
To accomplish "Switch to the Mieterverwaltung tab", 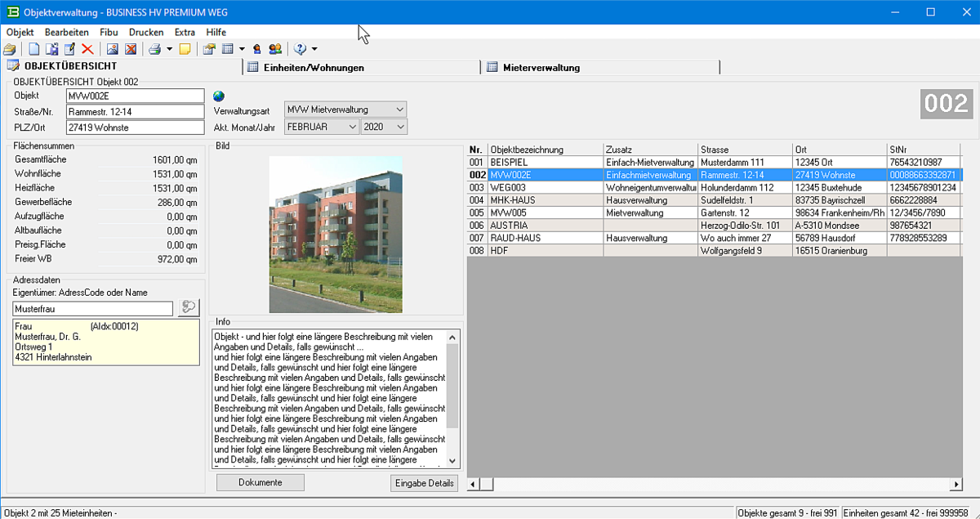I will point(541,68).
